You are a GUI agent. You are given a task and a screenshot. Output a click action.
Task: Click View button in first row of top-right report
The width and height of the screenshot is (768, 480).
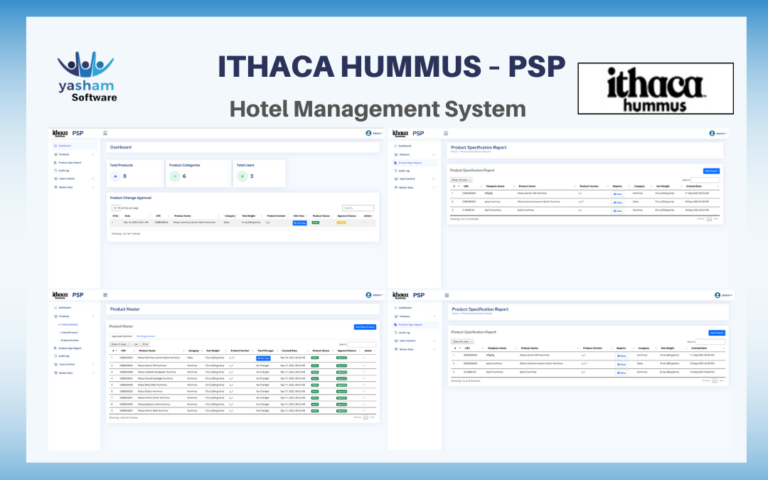[x=618, y=194]
